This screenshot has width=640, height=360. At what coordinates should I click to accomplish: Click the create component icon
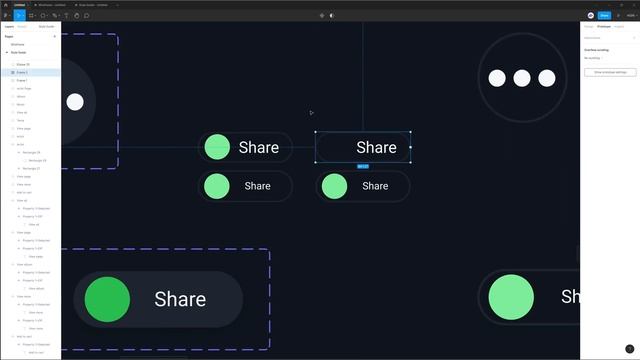[x=322, y=16]
